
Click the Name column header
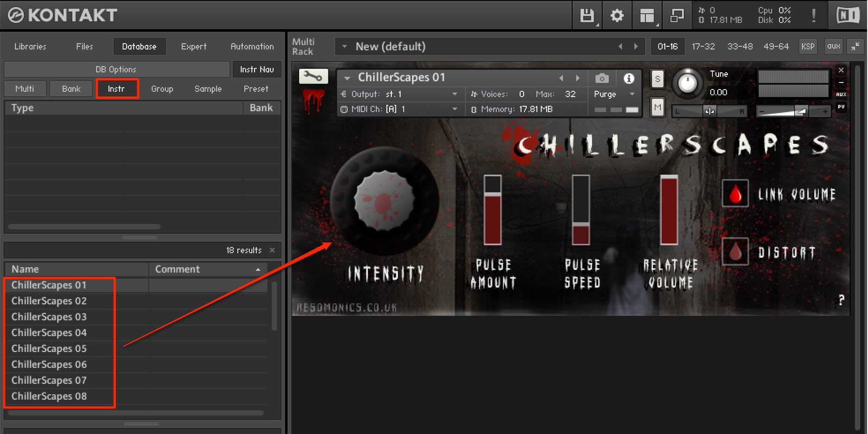point(77,269)
